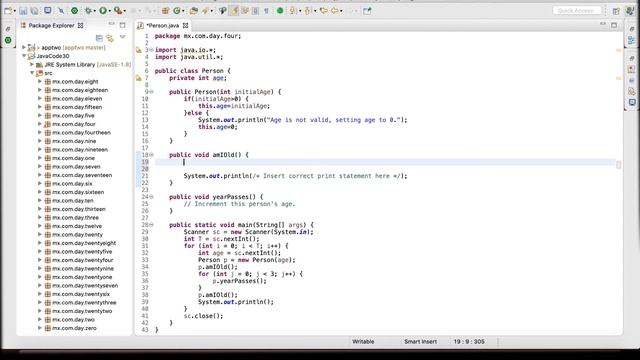Viewport: 640px width, 360px height.
Task: Select mx.com.day.eighteen package
Action: pyautogui.click(x=80, y=90)
